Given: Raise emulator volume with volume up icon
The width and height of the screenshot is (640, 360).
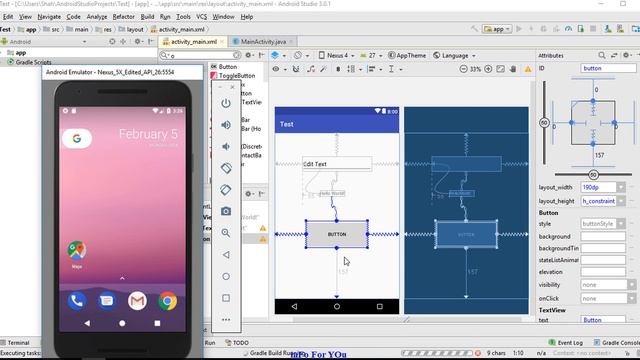Looking at the screenshot, I should pos(226,125).
